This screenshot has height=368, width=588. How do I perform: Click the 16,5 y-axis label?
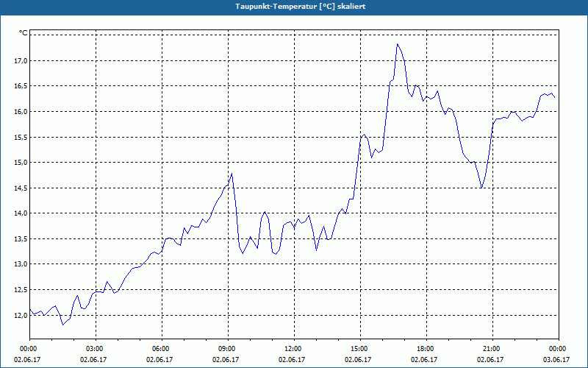point(21,86)
